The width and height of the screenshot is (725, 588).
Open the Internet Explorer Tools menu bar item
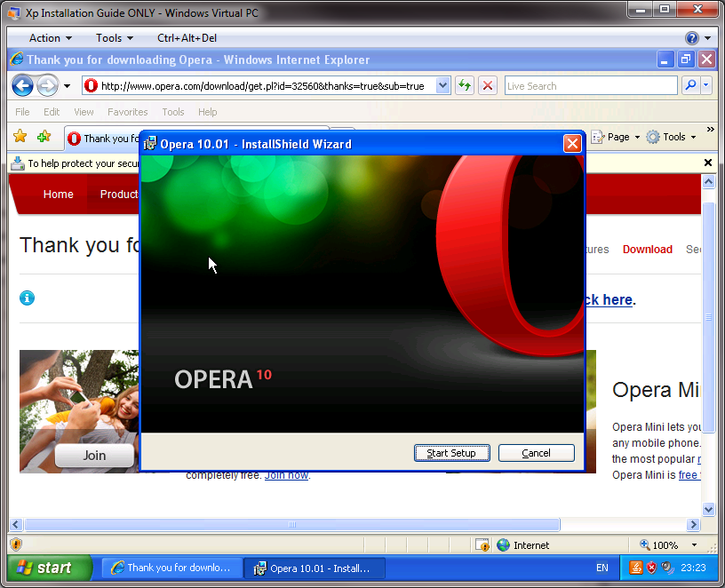pos(173,112)
